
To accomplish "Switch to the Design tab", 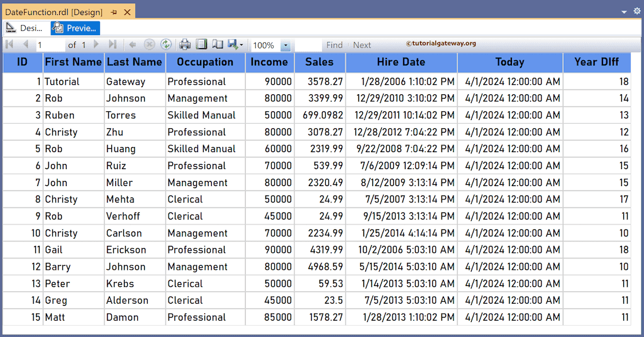I will coord(26,28).
